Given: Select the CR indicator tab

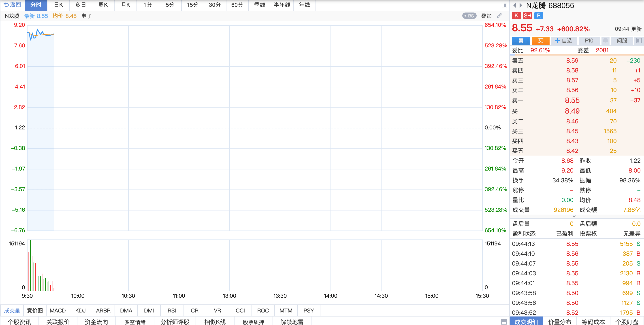Looking at the screenshot, I should coord(194,310).
